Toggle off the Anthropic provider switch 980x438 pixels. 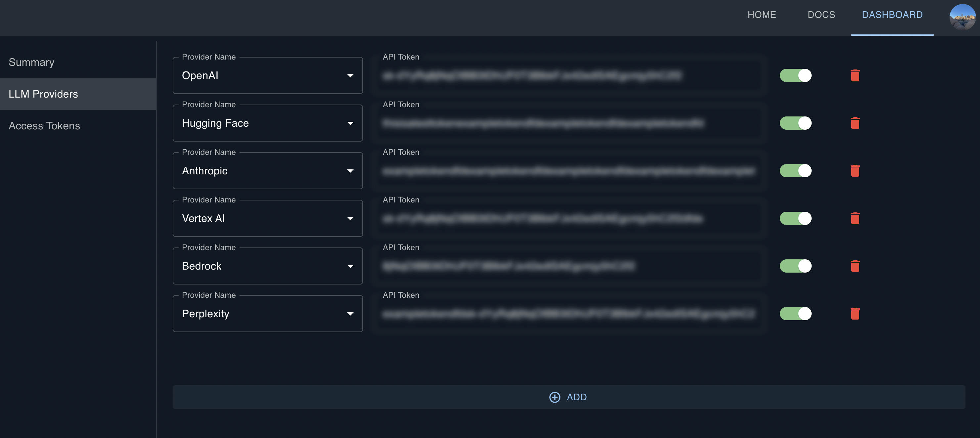(x=795, y=170)
